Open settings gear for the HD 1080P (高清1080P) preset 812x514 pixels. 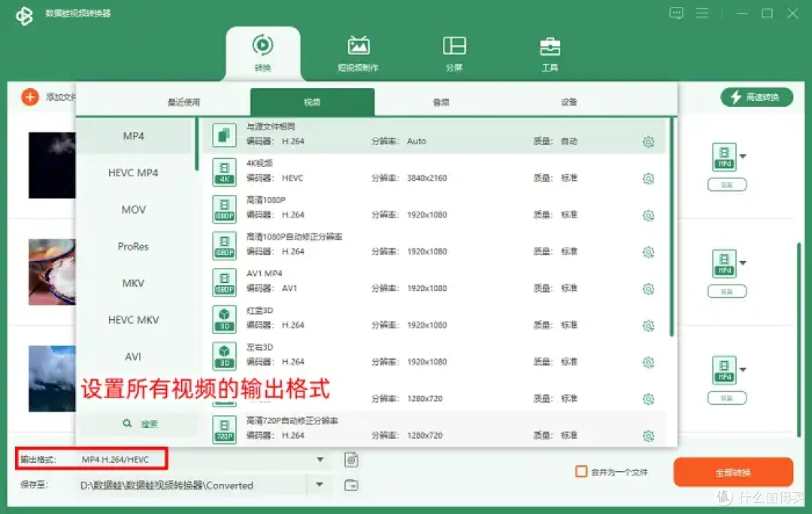pyautogui.click(x=648, y=215)
